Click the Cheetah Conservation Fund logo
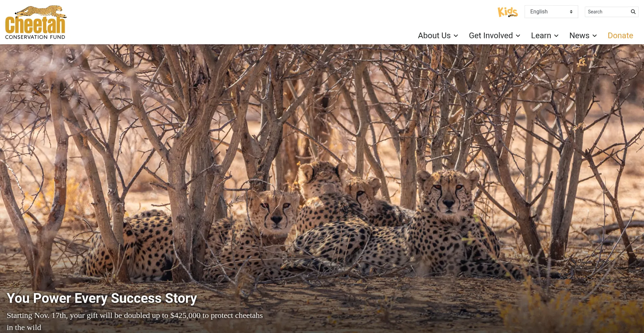The width and height of the screenshot is (644, 333). tap(35, 23)
